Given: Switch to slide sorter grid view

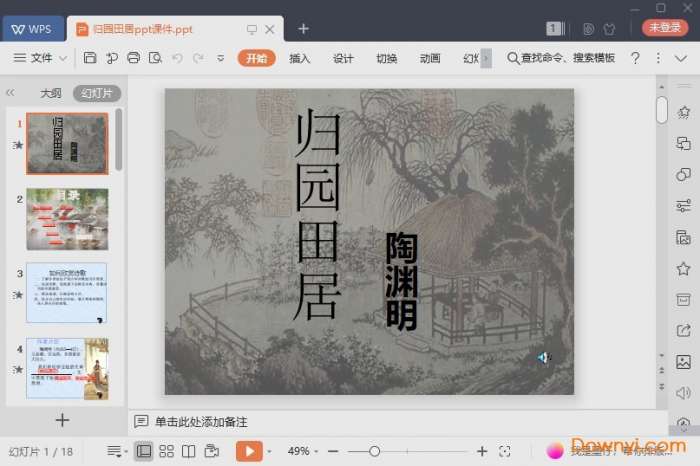Looking at the screenshot, I should 167,451.
